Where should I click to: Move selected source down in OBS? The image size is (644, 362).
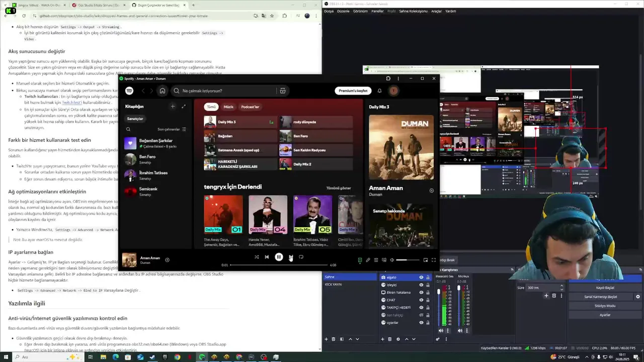click(414, 339)
